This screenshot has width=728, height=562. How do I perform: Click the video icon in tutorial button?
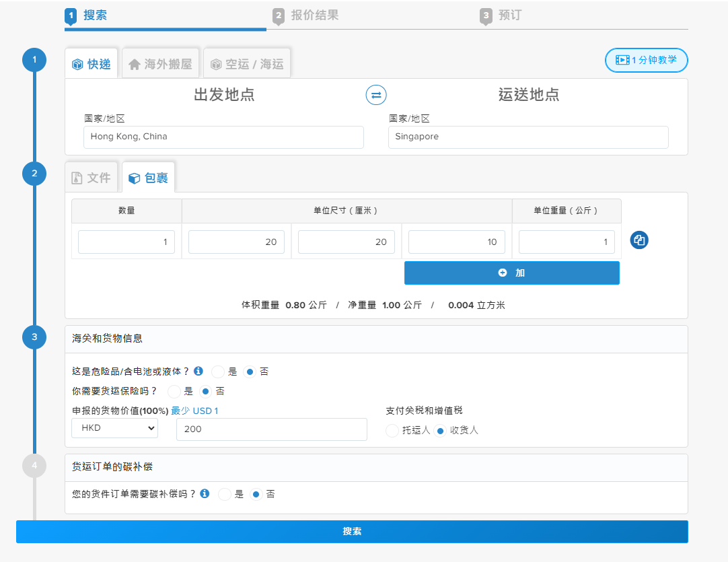(x=622, y=60)
